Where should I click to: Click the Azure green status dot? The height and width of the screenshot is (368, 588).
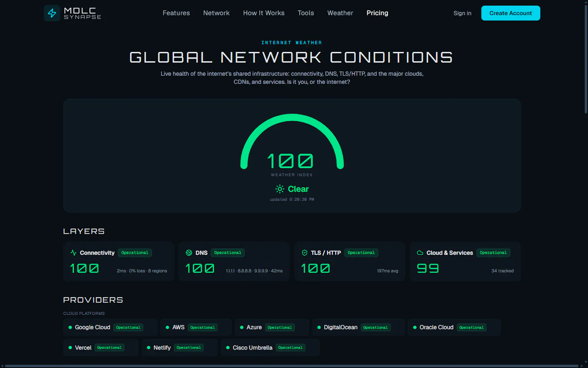tap(242, 328)
